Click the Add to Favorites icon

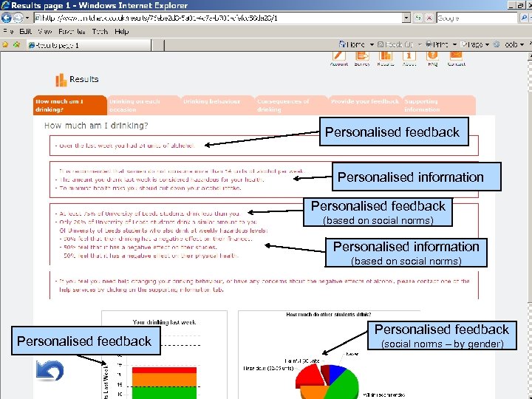coord(16,45)
